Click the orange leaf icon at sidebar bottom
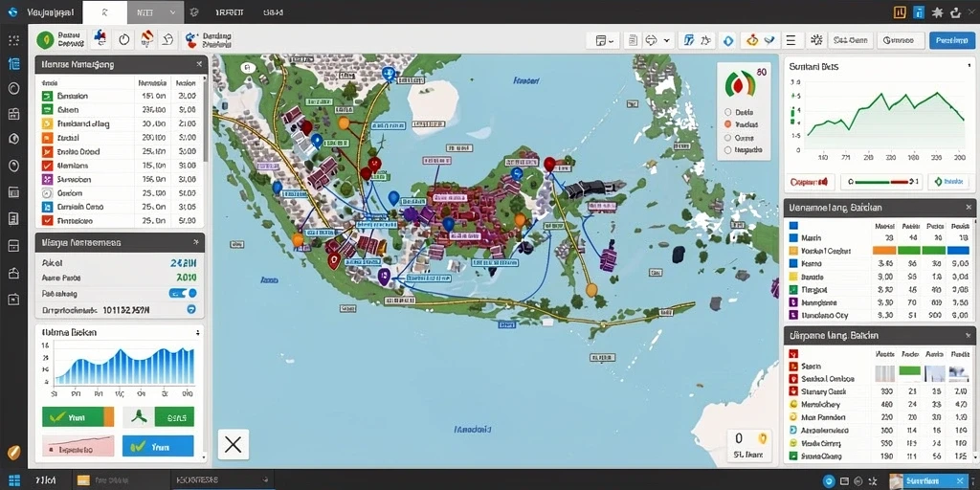 click(13, 452)
